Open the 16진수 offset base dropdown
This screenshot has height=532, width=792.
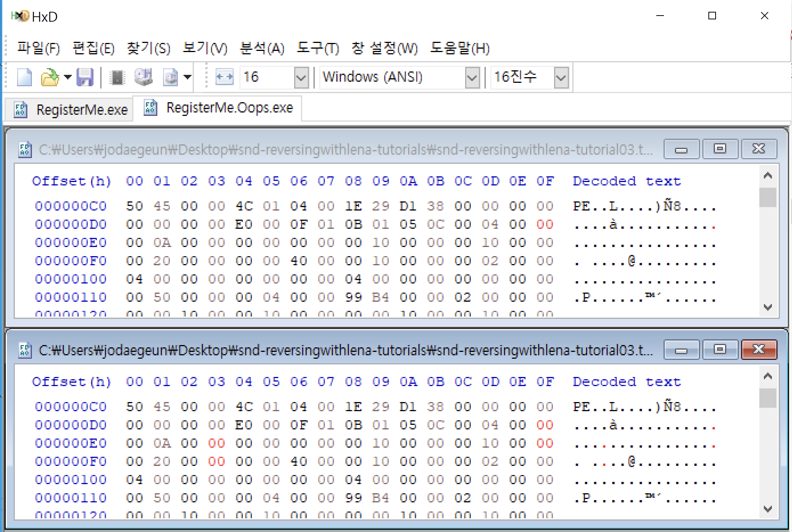(x=561, y=78)
